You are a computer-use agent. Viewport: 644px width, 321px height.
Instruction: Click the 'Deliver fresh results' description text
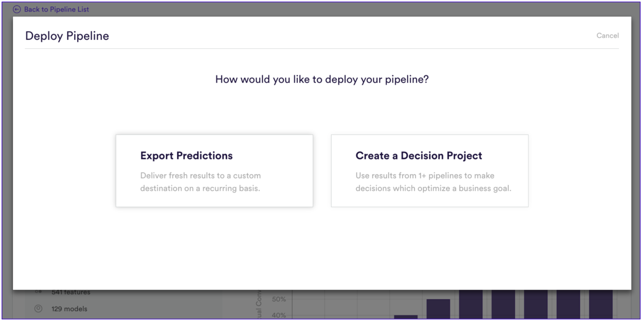(200, 182)
